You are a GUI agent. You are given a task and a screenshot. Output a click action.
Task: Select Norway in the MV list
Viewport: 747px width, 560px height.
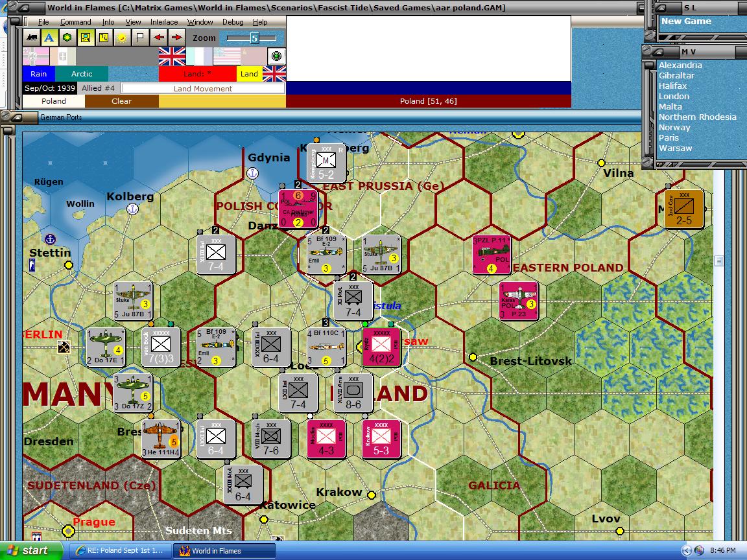click(x=674, y=127)
